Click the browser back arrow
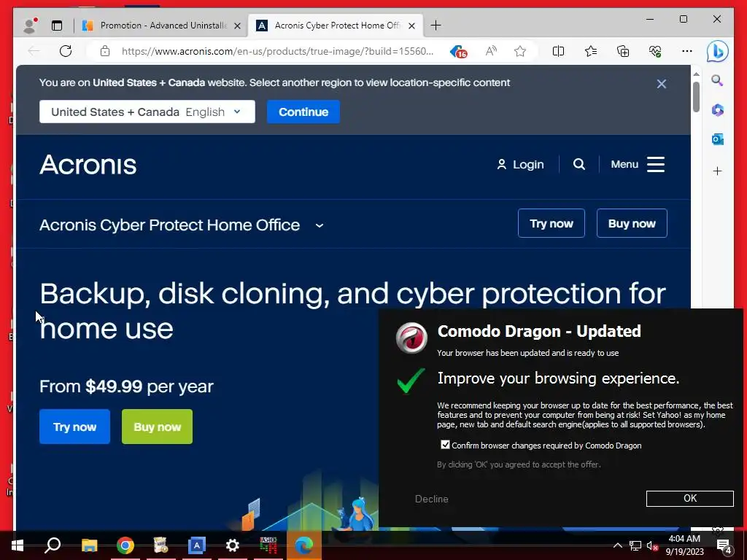Viewport: 747px width, 560px height. pos(34,51)
